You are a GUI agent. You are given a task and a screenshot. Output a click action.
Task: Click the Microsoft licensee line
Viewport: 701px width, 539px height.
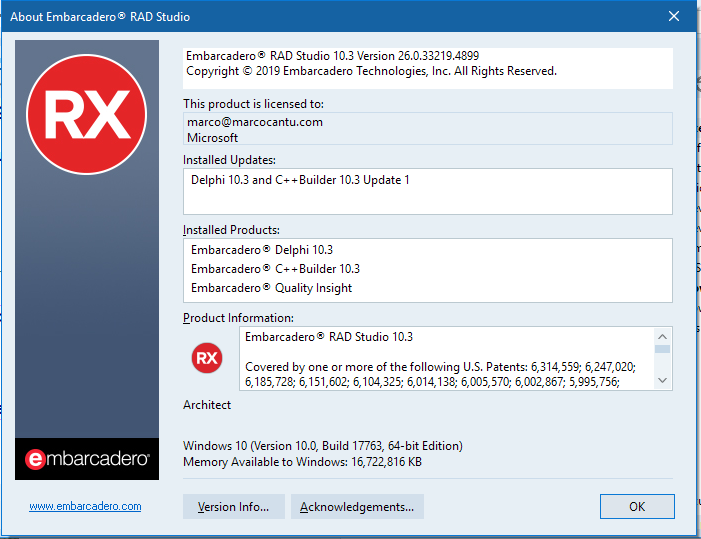point(213,138)
